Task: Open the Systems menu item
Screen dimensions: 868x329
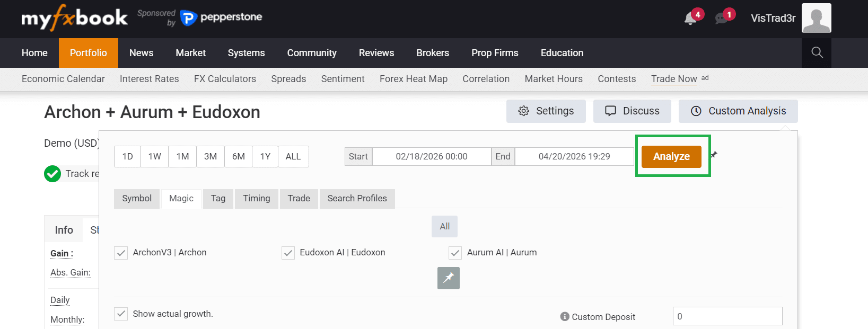Action: (247, 53)
